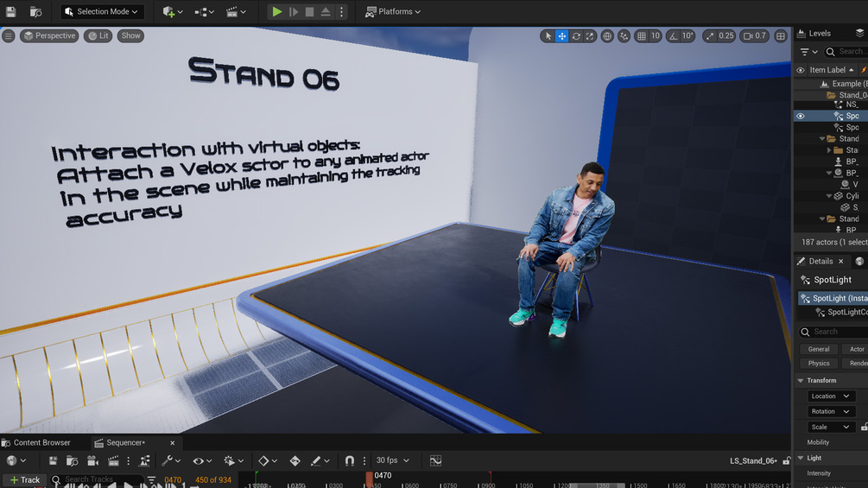The height and width of the screenshot is (488, 868).
Task: Change the Perspective view mode
Action: pyautogui.click(x=49, y=36)
